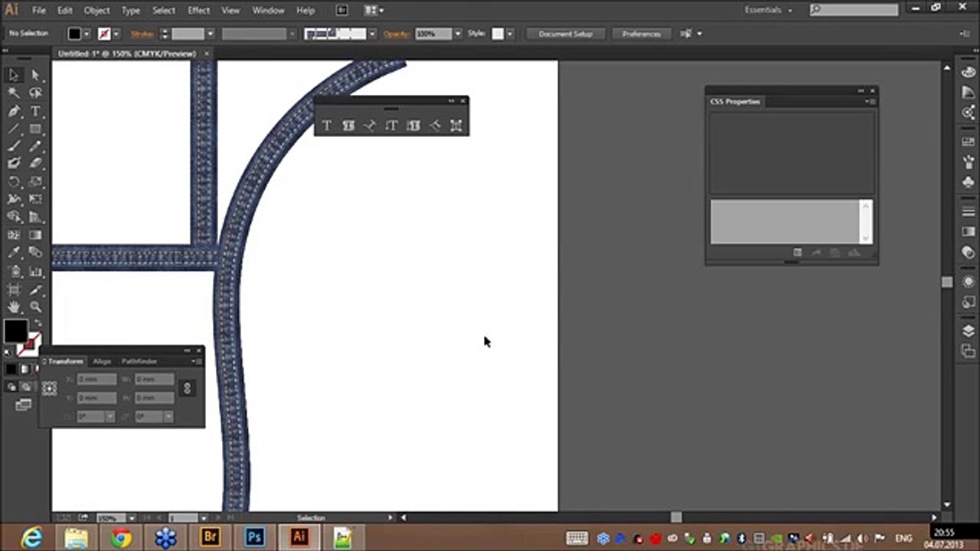Select the Line Segment tool
980x551 pixels.
coord(14,129)
